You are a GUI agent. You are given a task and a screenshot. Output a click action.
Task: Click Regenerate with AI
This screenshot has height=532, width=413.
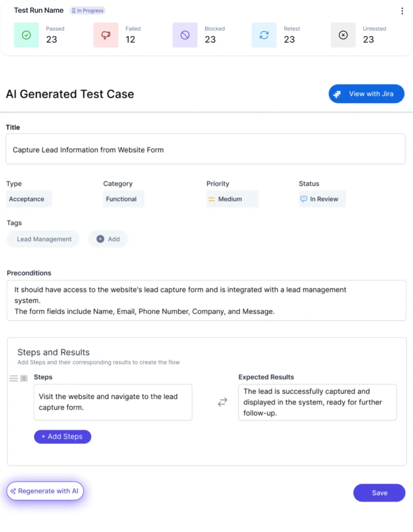[45, 491]
